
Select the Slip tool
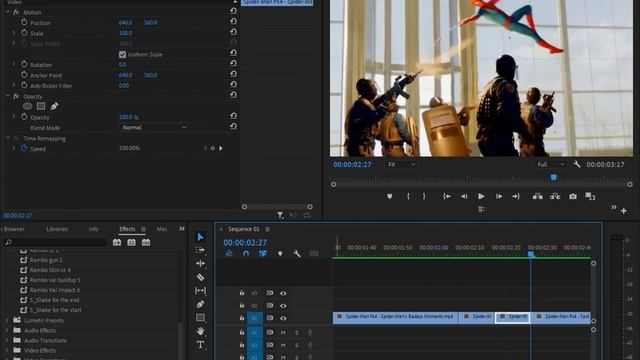pos(200,291)
